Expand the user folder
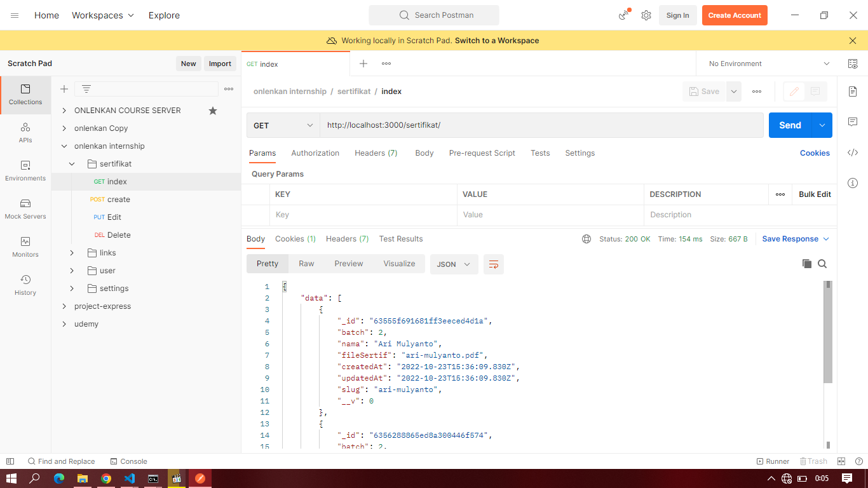This screenshot has width=868, height=488. [72, 271]
